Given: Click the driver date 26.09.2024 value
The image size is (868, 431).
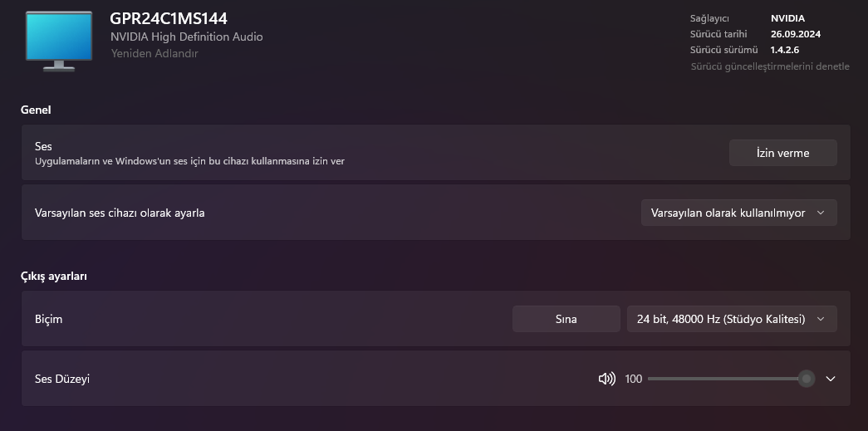Looking at the screenshot, I should click(x=796, y=34).
